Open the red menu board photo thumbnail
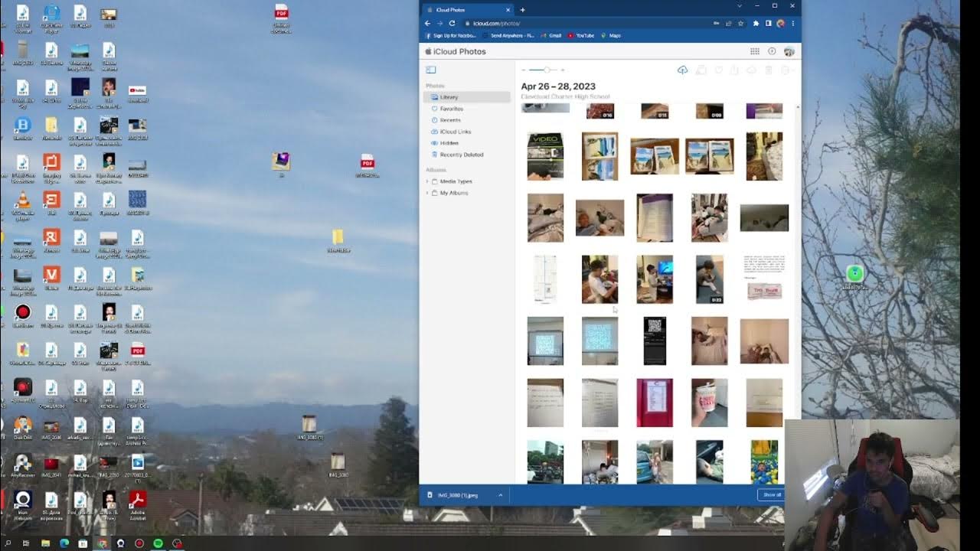This screenshot has width=980, height=551. pyautogui.click(x=655, y=403)
